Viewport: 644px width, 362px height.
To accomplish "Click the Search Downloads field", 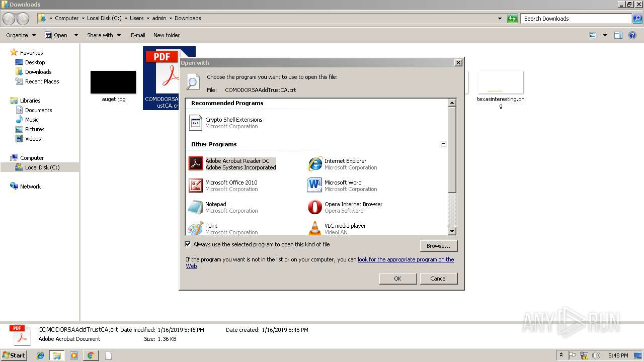I will [577, 19].
